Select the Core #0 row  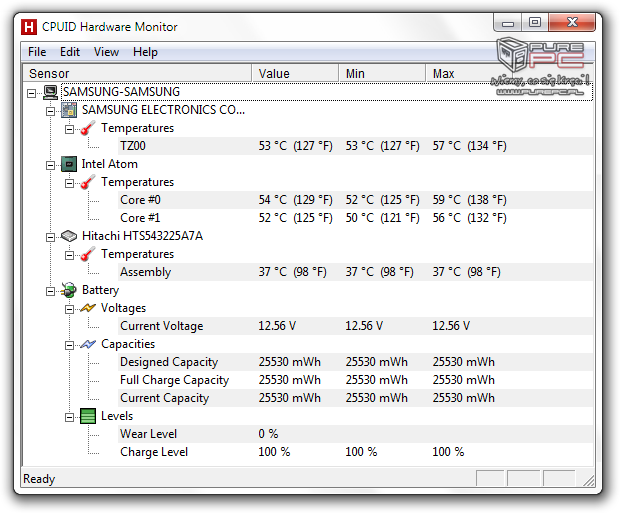356,200
